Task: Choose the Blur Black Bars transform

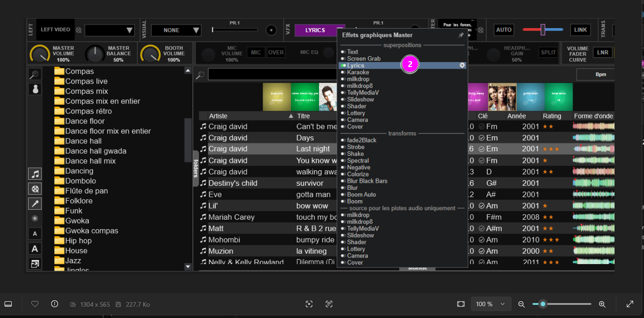Action: click(x=367, y=181)
